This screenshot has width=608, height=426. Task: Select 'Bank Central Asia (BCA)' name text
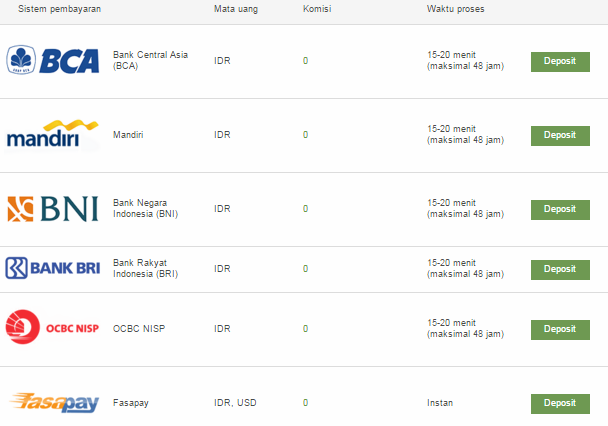[150, 60]
